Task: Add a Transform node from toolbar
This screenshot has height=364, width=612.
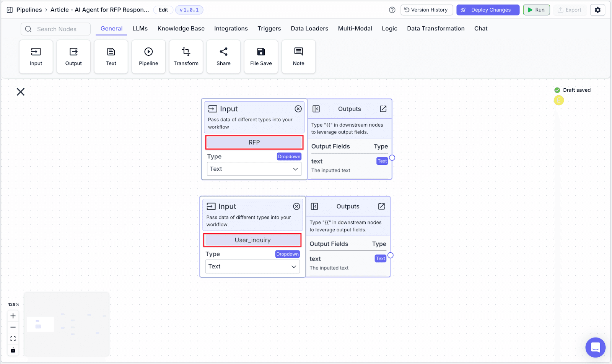Action: [186, 57]
